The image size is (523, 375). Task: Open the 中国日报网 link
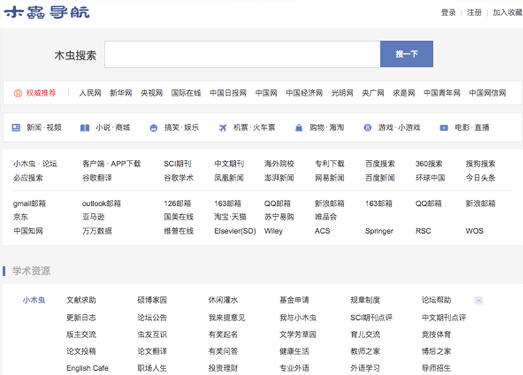(x=228, y=93)
